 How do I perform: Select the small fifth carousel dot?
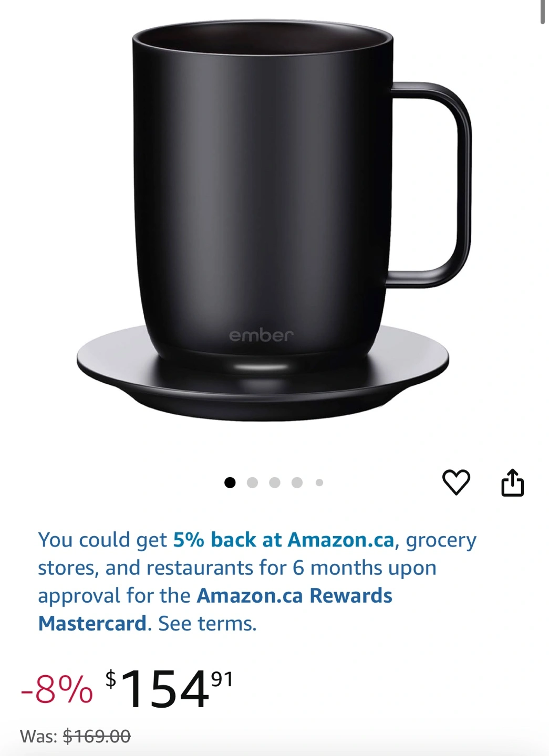tap(319, 482)
